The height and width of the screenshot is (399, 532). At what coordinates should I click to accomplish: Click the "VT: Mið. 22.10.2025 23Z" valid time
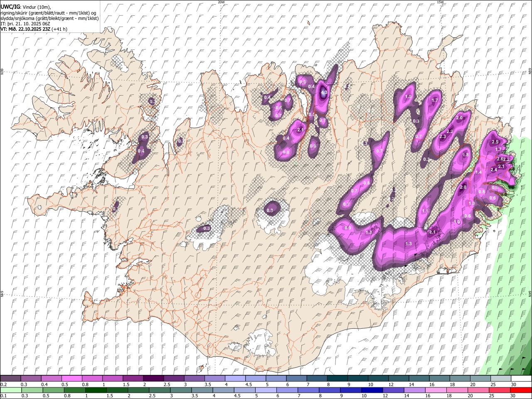tap(26, 29)
